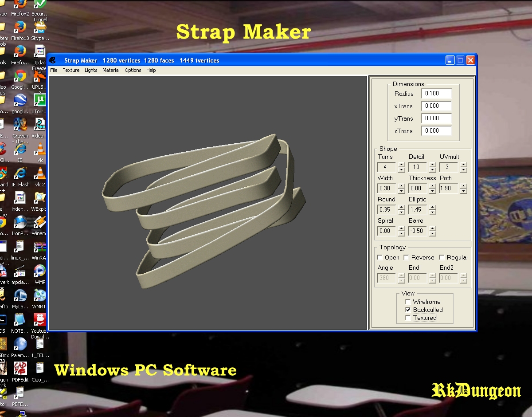Select the PDFEdit desktop icon
The image size is (532, 417).
[x=20, y=372]
